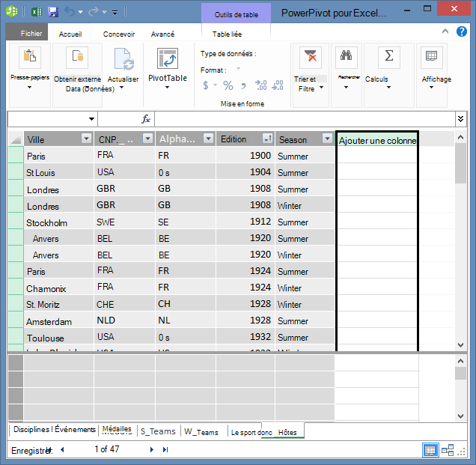Switch to diagram view

pyautogui.click(x=448, y=450)
